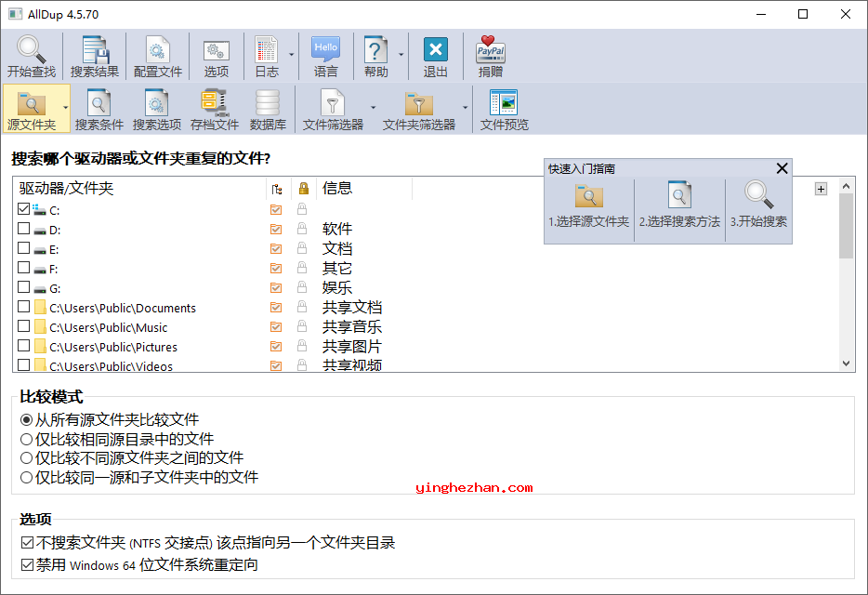
Task: Click the 退出 exit icon
Action: point(436,49)
